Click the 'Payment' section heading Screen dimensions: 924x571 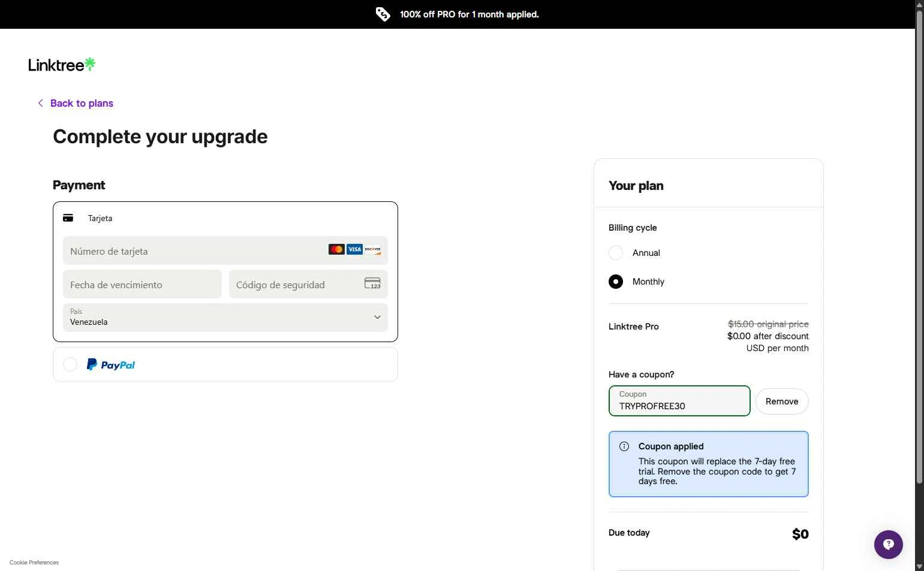click(79, 185)
